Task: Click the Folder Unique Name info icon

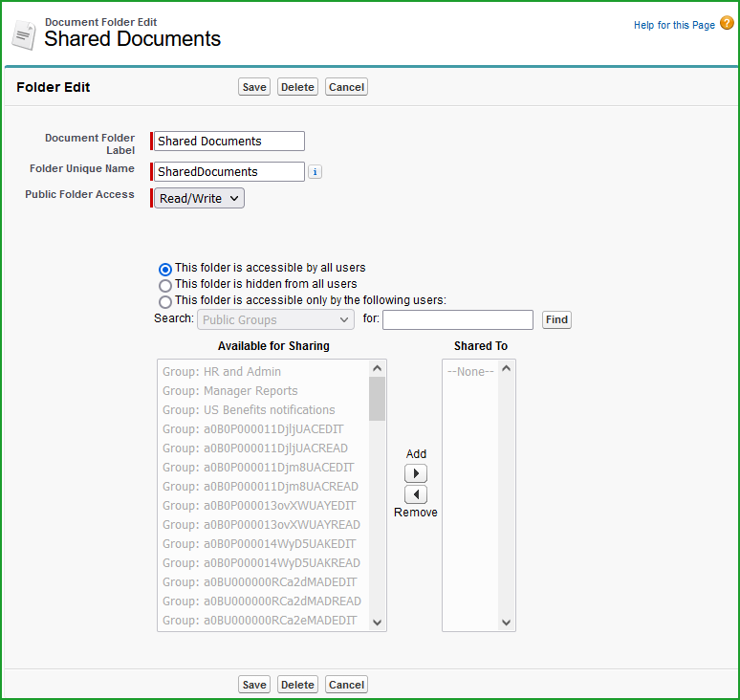Action: coord(316,172)
